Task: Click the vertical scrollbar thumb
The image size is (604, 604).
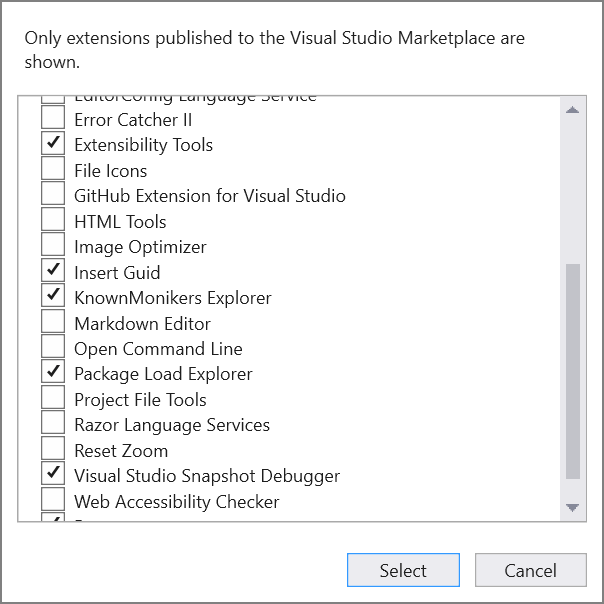Action: [573, 371]
